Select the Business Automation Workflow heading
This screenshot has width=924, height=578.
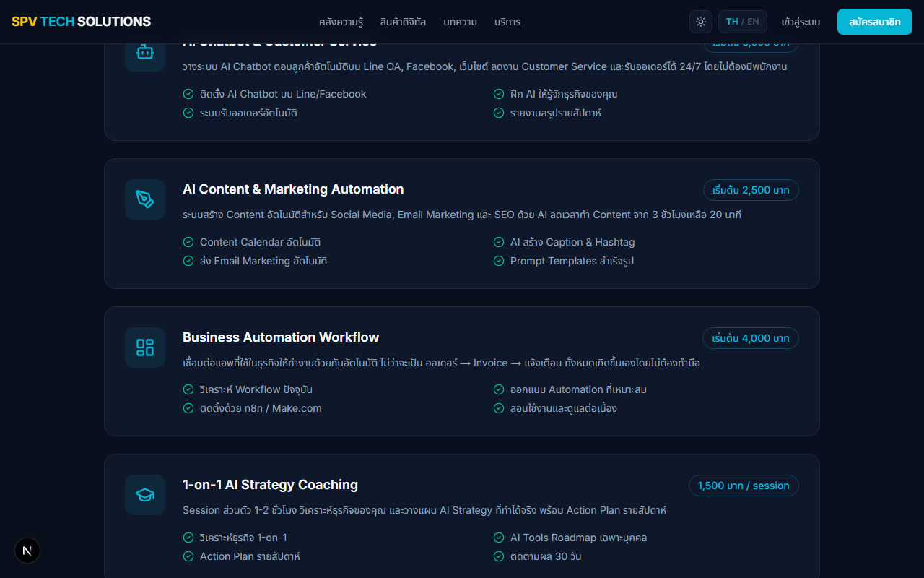pos(281,337)
